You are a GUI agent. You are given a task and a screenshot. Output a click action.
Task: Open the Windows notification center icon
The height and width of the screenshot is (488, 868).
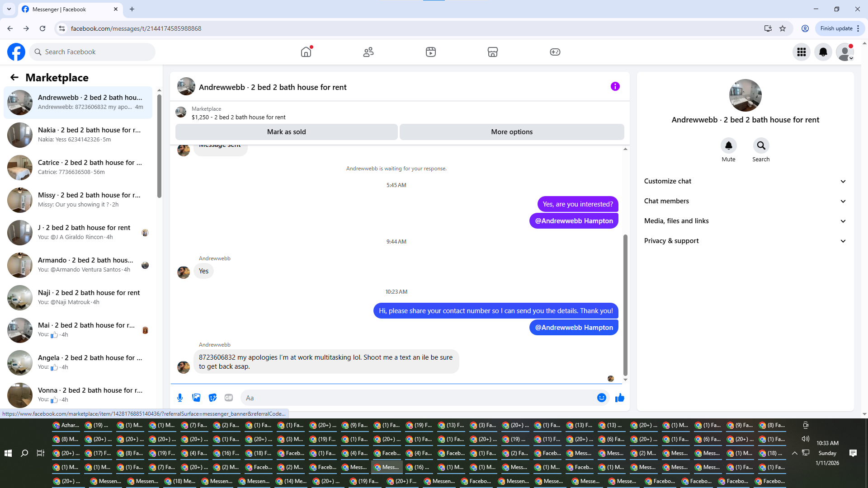tap(853, 453)
